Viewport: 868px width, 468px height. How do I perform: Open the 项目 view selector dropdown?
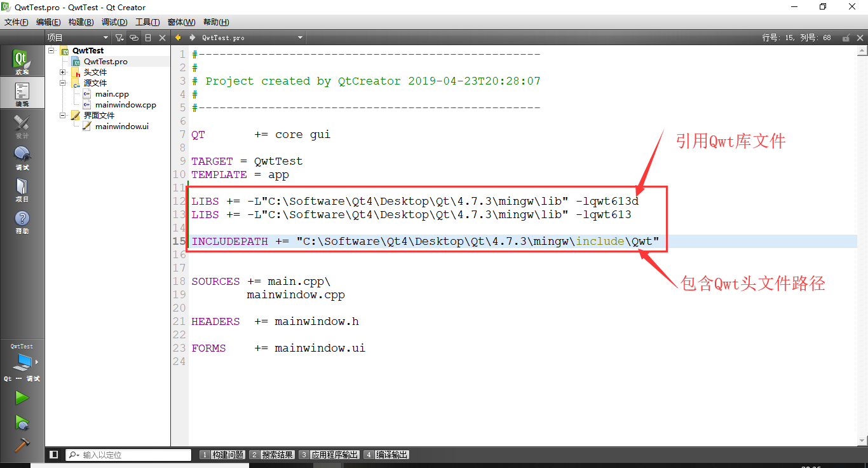click(x=78, y=38)
